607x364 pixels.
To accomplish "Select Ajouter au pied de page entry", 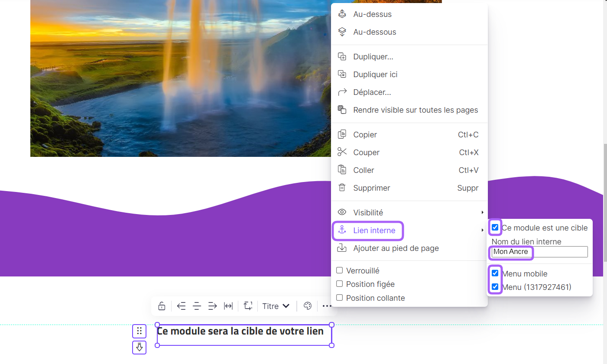I will coord(409,248).
